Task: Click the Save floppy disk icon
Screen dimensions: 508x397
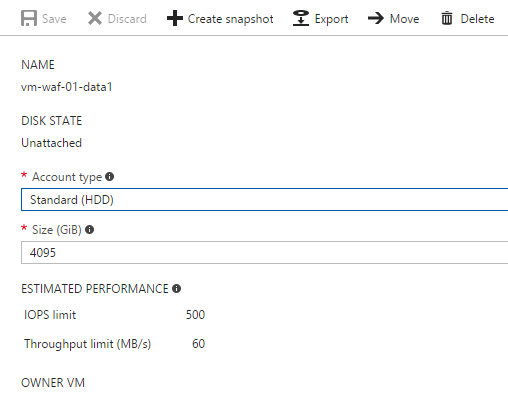Action: (x=29, y=18)
